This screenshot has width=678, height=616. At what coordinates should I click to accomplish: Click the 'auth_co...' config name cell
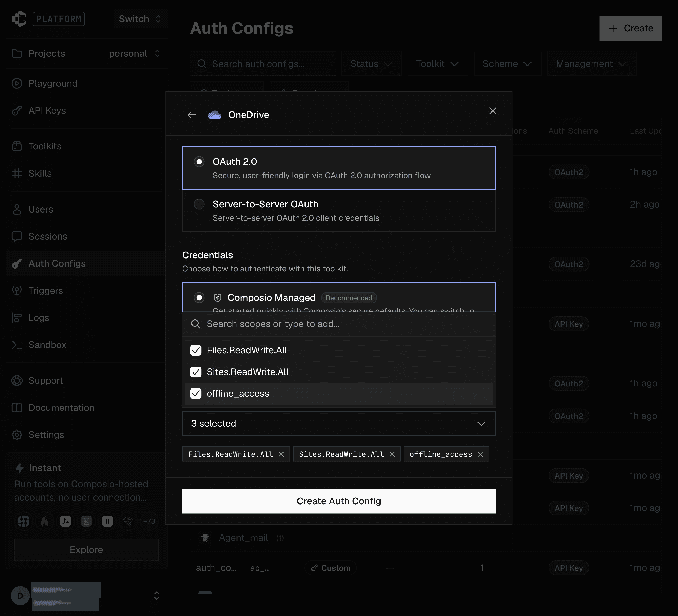(x=216, y=568)
